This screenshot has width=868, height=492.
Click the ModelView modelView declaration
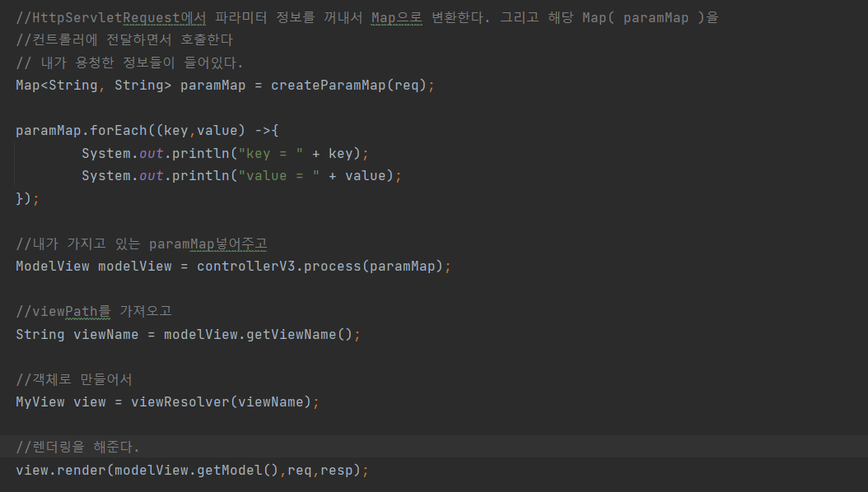(94, 266)
